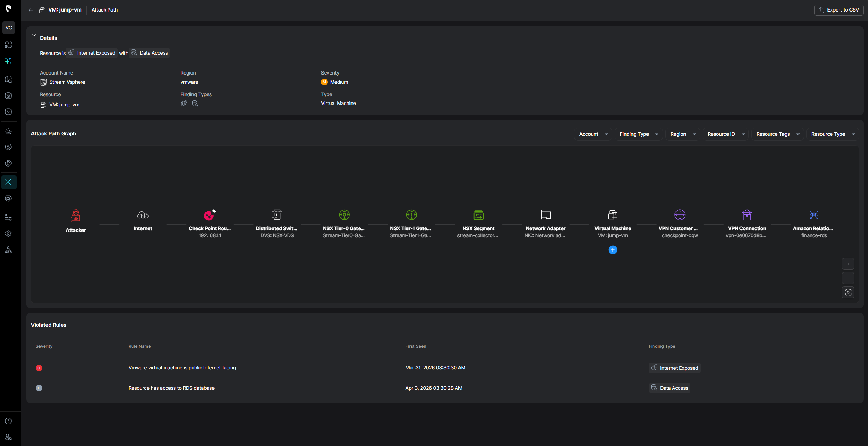
Task: Select the Attack Path tool in the sidebar
Action: click(8, 182)
